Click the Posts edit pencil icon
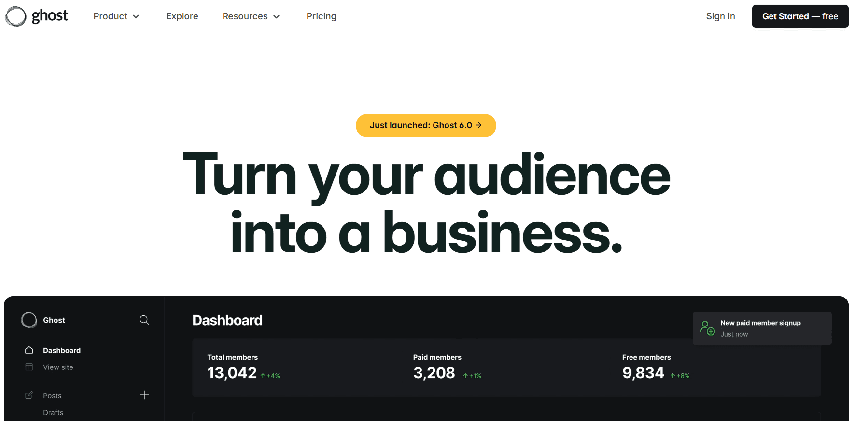The image size is (868, 421). 29,395
